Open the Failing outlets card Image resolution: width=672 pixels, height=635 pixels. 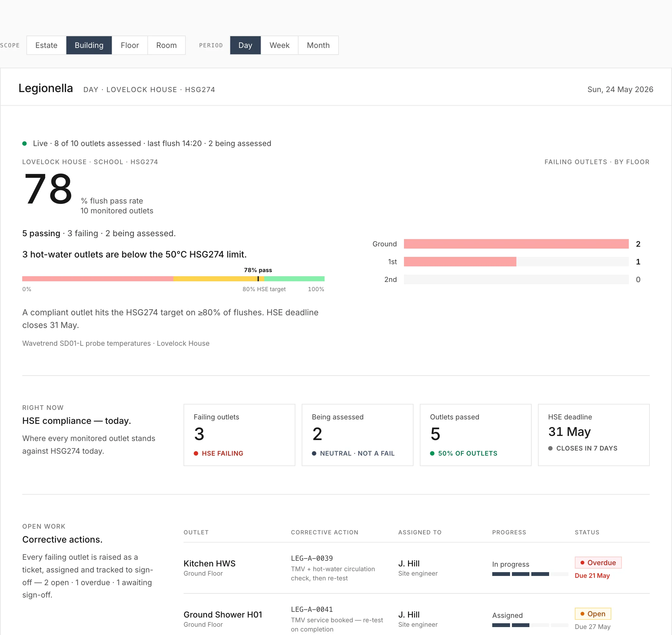[x=239, y=435]
